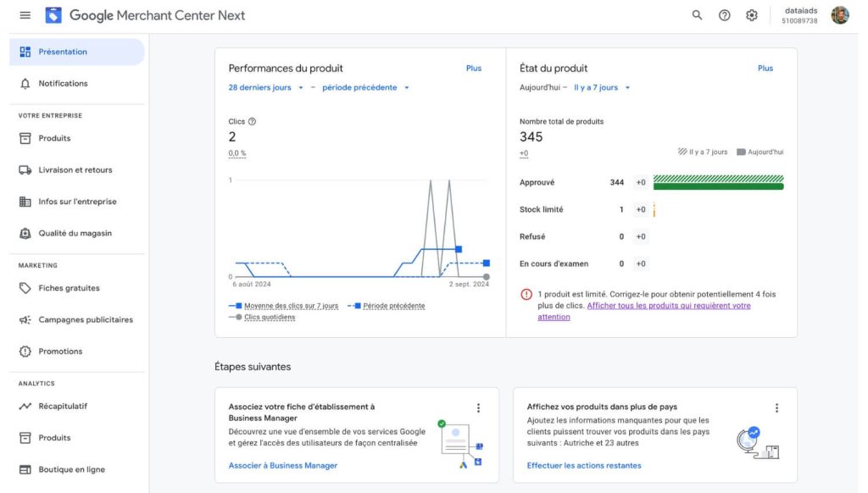The height and width of the screenshot is (493, 868).
Task: Click Plus on Performances du produit card
Action: pos(473,68)
